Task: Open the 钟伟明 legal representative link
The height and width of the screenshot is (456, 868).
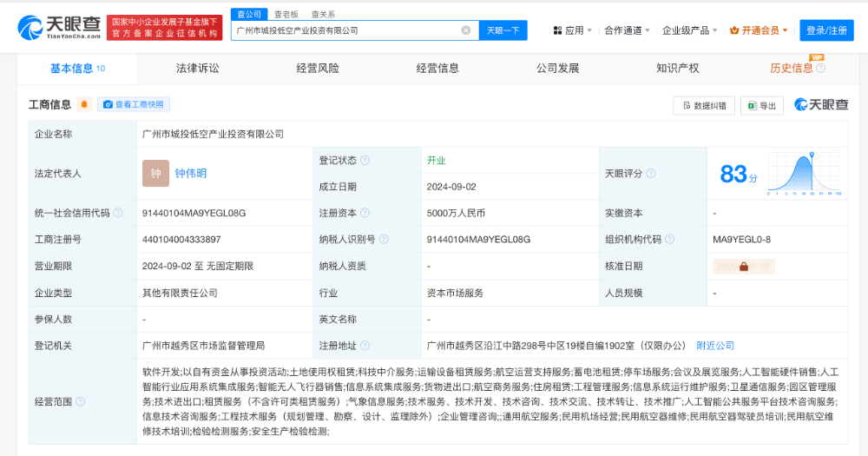Action: click(x=191, y=174)
